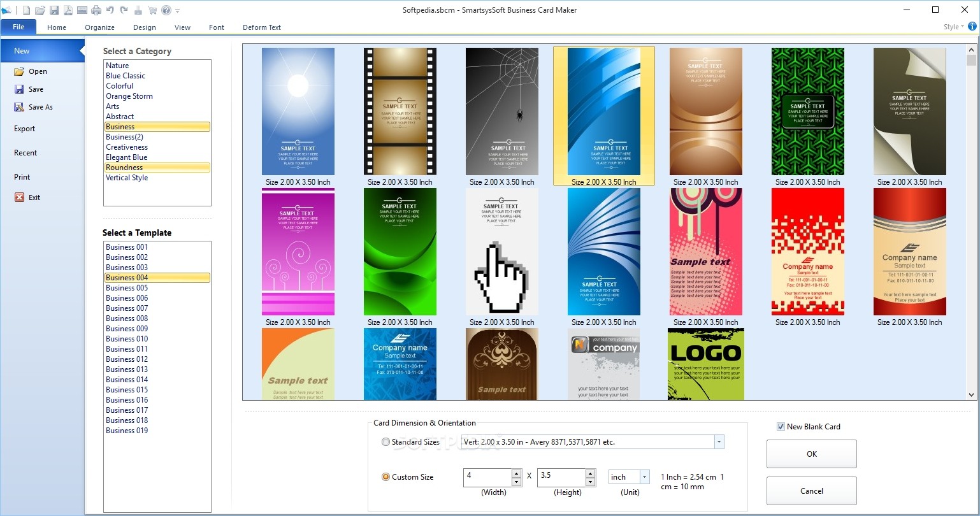Select the Business 010 template
Viewport: 980px width, 516px height.
pyautogui.click(x=157, y=339)
